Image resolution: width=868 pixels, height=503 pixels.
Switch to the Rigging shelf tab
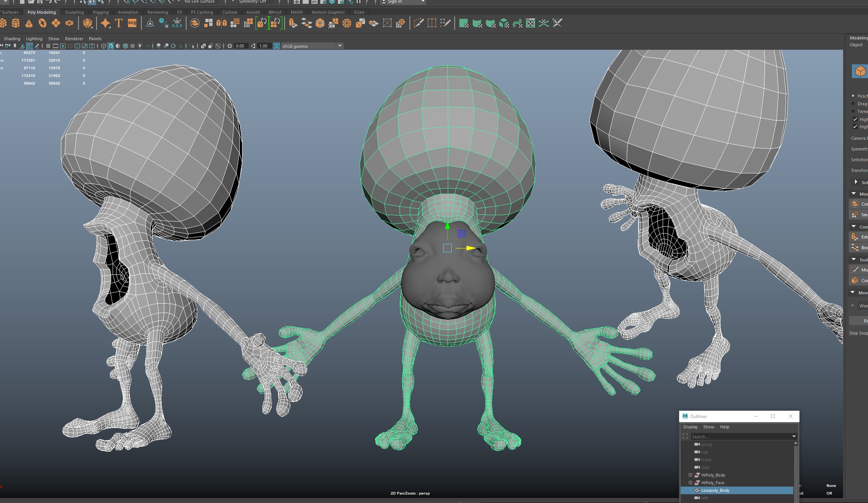(101, 12)
